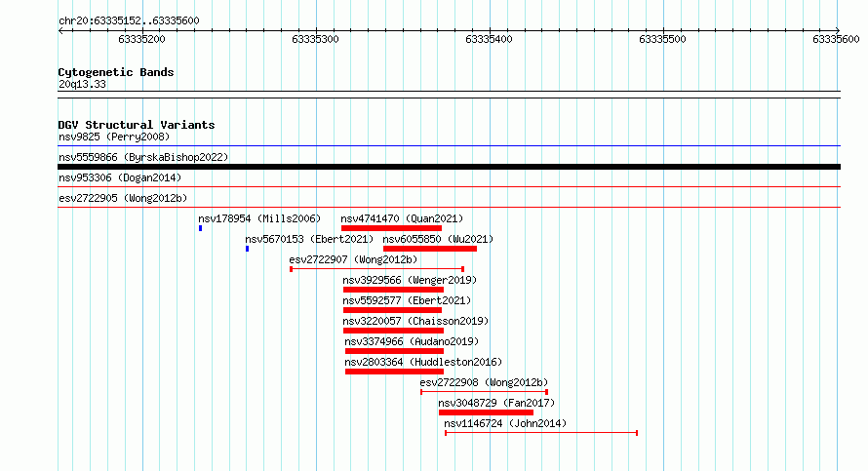Open nsv3220057 (Chaisson2019) label
The image size is (868, 471).
[x=415, y=321]
